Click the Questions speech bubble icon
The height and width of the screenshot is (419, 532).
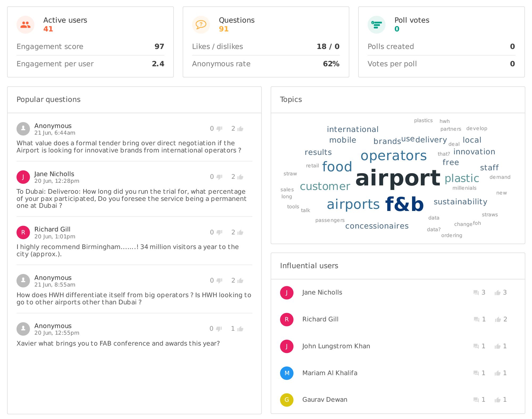(201, 25)
